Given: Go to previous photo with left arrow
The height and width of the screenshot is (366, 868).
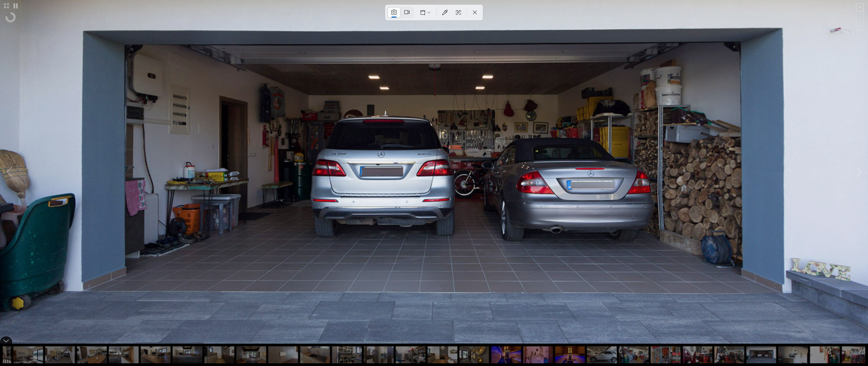Looking at the screenshot, I should [9, 172].
